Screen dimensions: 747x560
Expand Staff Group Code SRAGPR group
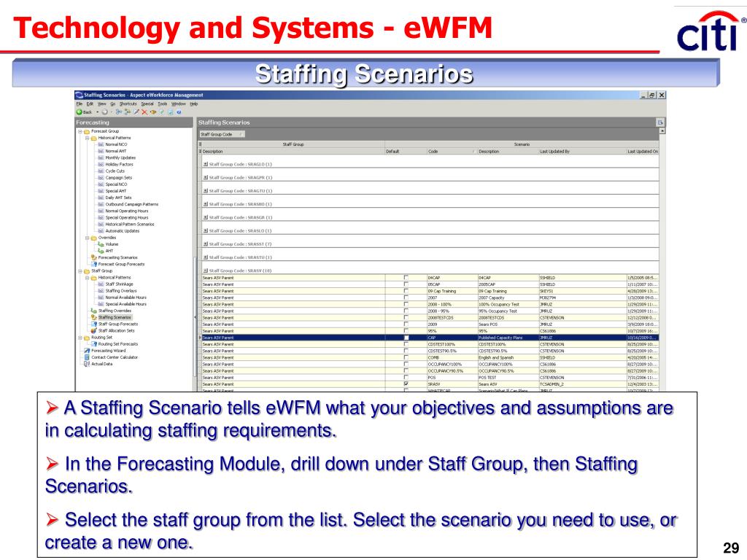[205, 178]
